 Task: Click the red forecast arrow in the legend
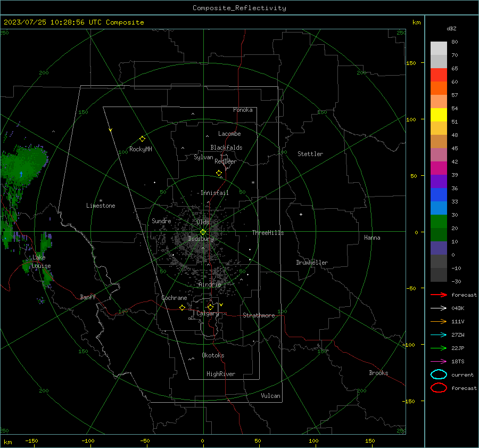pyautogui.click(x=439, y=295)
